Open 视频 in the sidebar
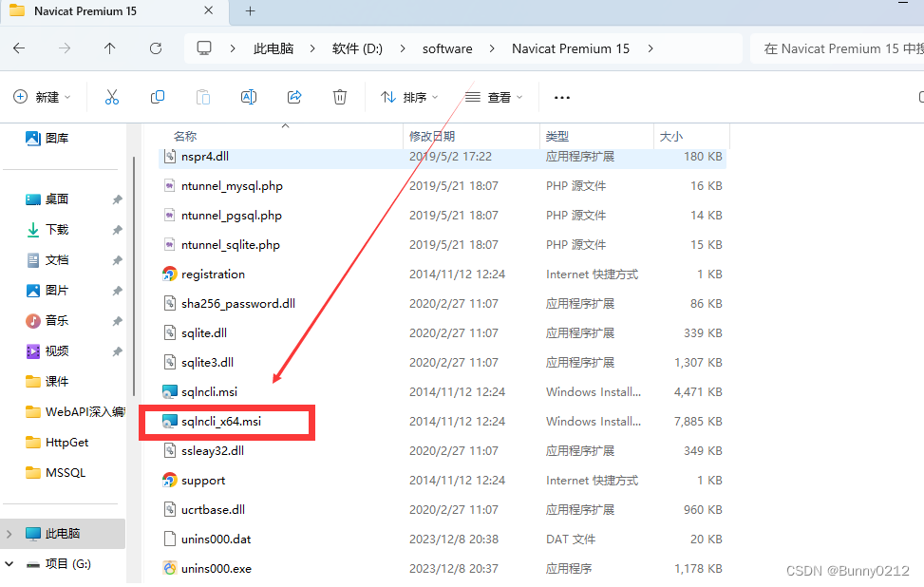 click(47, 351)
